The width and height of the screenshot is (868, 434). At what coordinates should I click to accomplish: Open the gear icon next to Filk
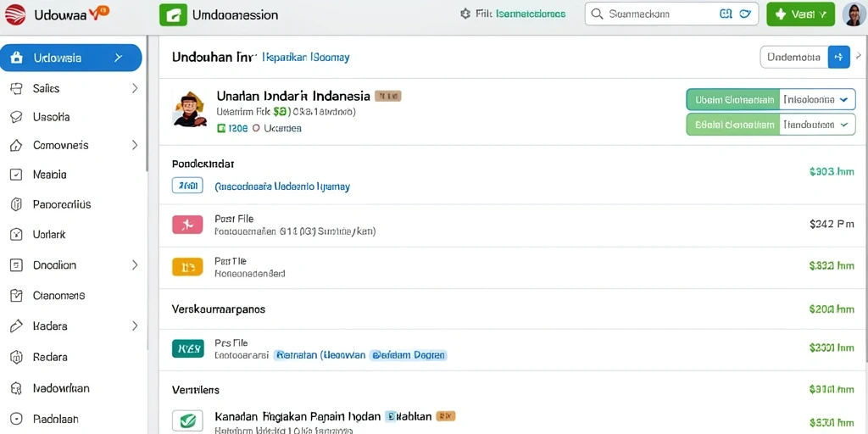pos(465,14)
